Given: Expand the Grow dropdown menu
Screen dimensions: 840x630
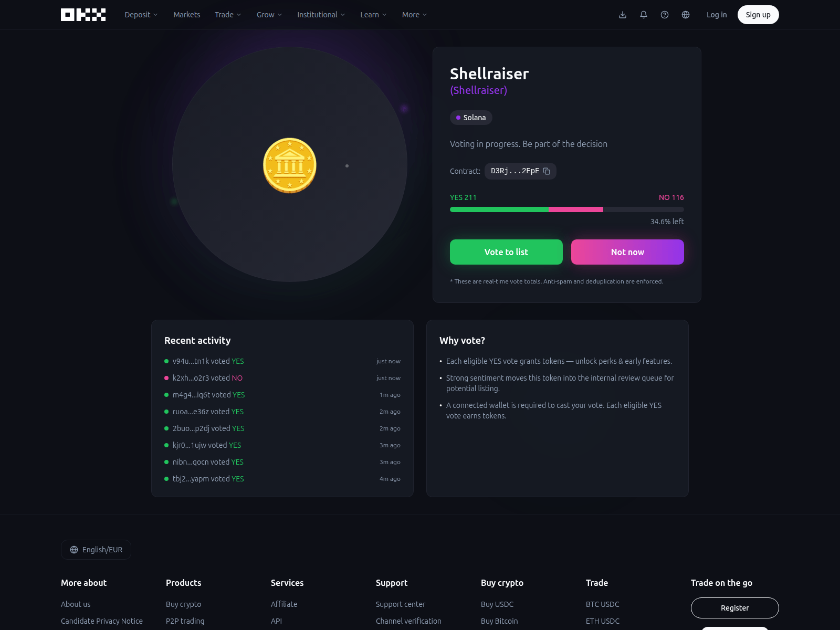Looking at the screenshot, I should point(269,15).
